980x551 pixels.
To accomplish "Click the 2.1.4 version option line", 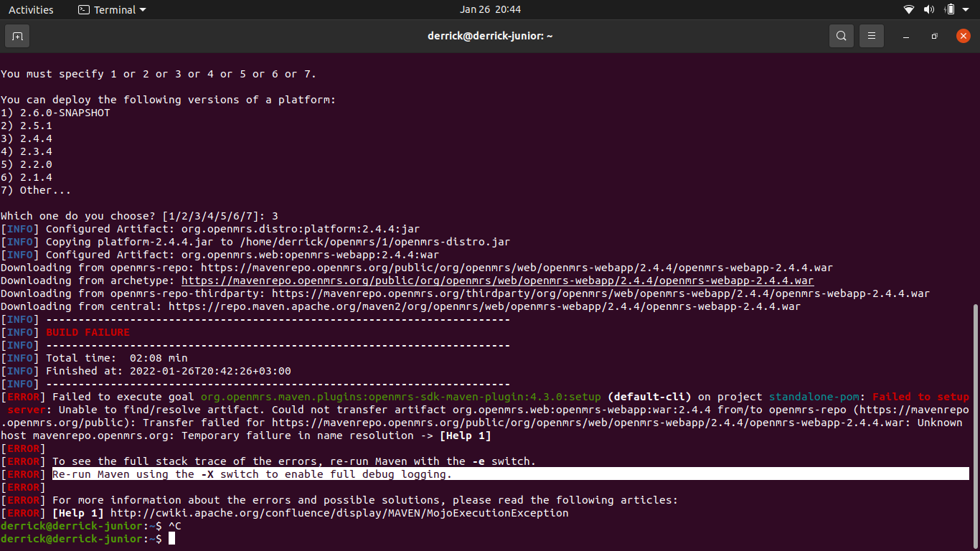I will 27,177.
